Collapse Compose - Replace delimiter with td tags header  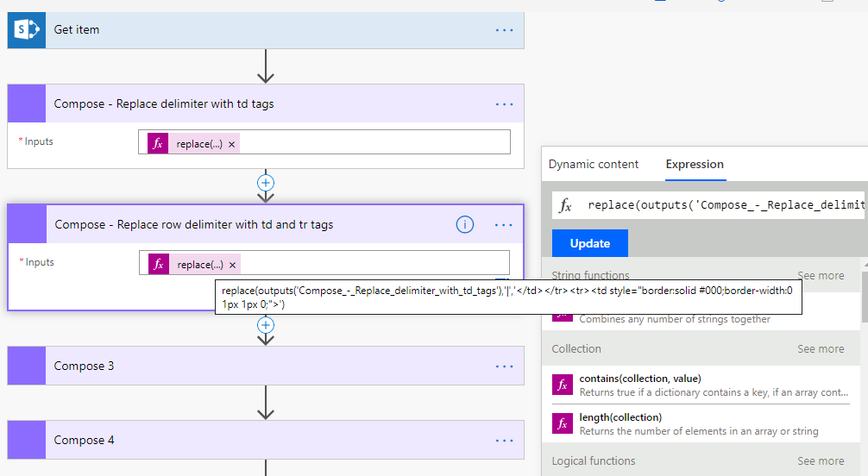tap(266, 103)
